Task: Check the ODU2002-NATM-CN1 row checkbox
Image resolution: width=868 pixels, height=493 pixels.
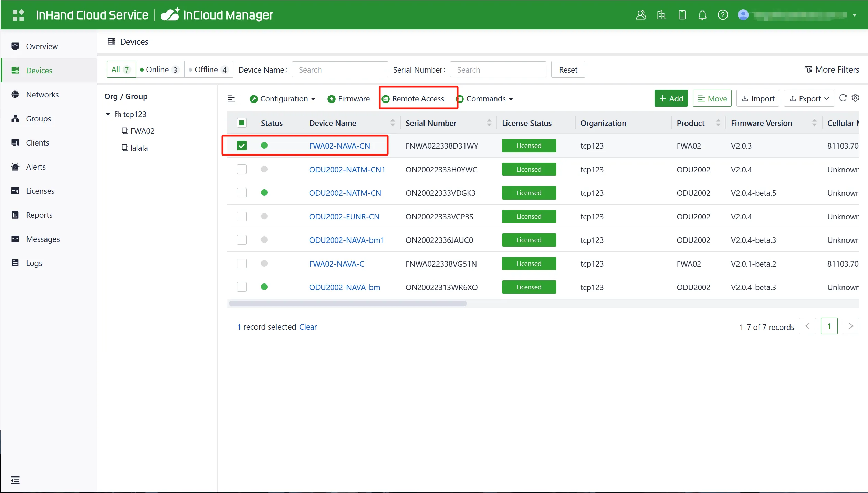Action: point(242,169)
